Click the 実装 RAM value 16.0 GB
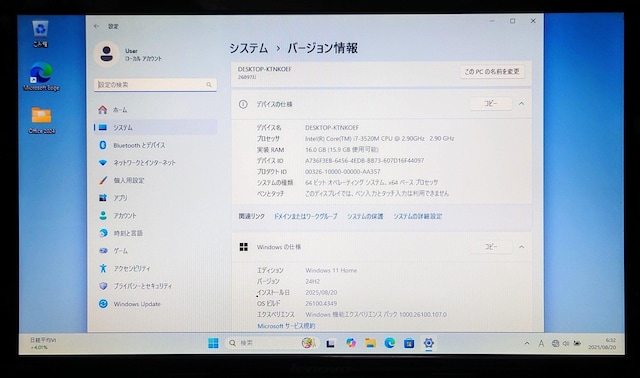This screenshot has width=640, height=378. (x=342, y=150)
